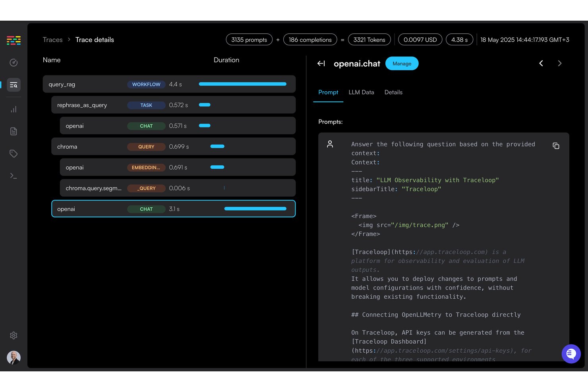Click the user role icon in prompt
The image size is (588, 392).
330,144
